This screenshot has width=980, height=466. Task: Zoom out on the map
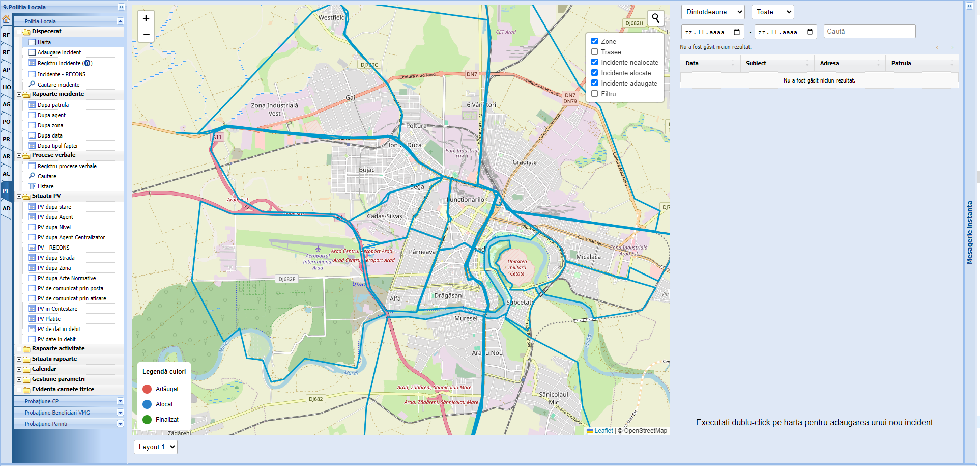click(x=146, y=35)
